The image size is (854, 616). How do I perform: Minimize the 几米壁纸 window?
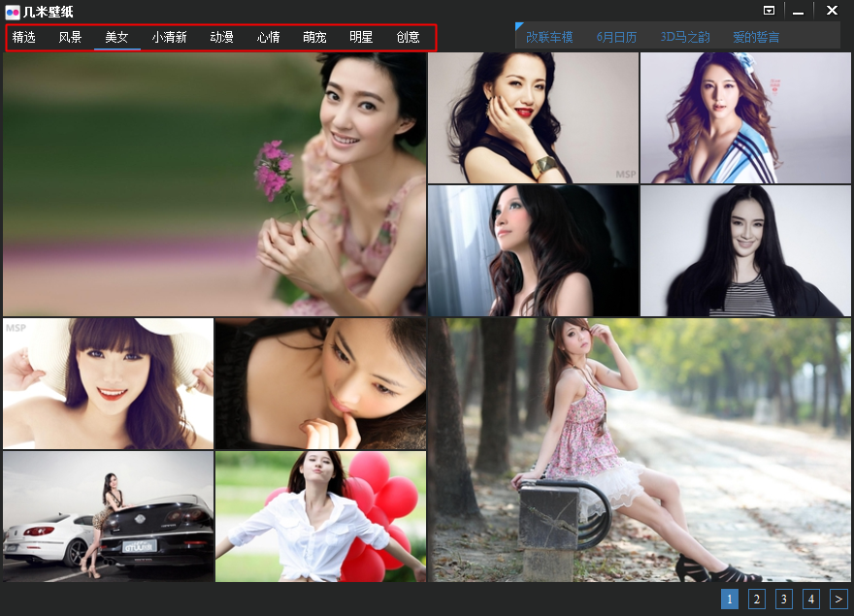point(799,11)
